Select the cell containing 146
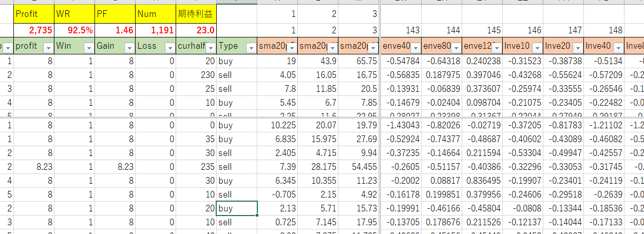644x234 pixels. (x=523, y=30)
